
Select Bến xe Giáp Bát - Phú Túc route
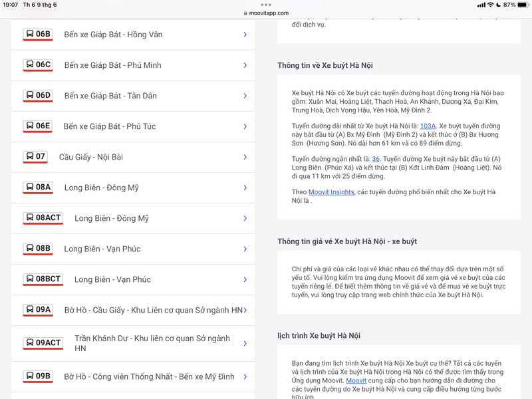tap(110, 126)
